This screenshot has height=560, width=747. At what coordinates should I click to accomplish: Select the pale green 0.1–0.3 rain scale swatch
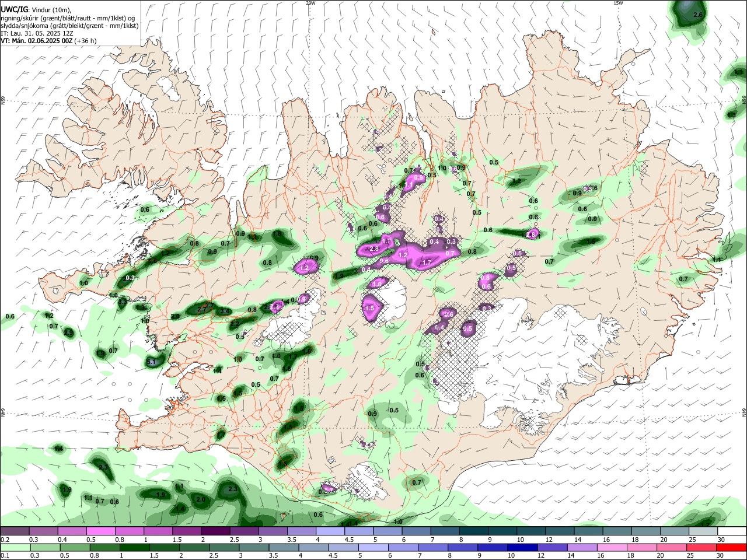pos(15,547)
